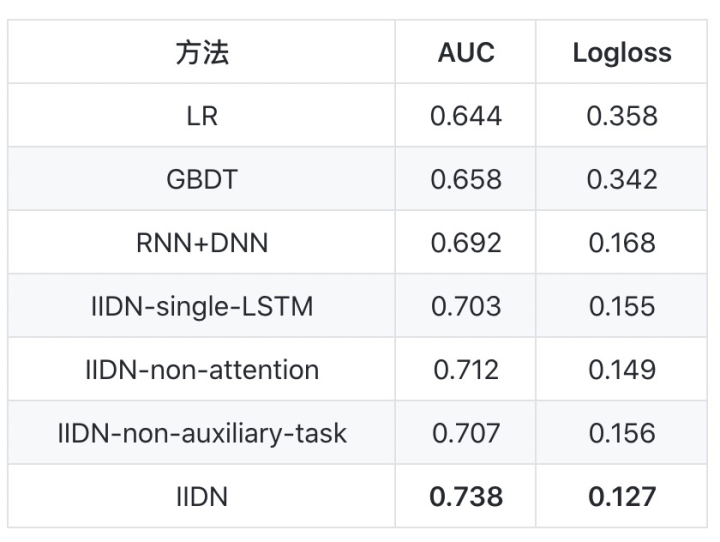Select the LR method cell

pyautogui.click(x=202, y=116)
